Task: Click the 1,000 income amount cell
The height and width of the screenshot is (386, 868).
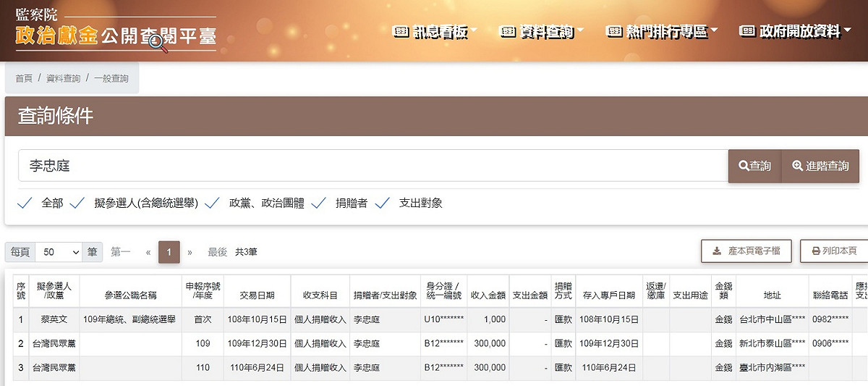Action: pos(495,319)
